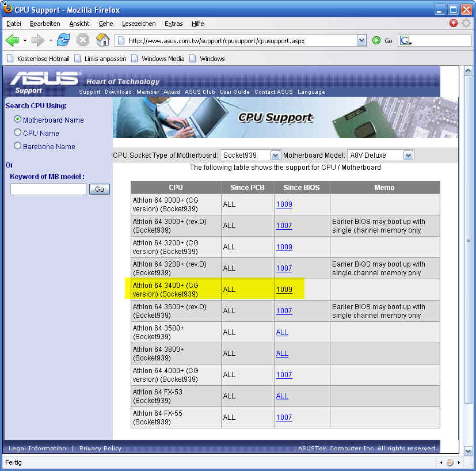Image resolution: width=476 pixels, height=471 pixels.
Task: Open the Datei menu
Action: coord(14,24)
